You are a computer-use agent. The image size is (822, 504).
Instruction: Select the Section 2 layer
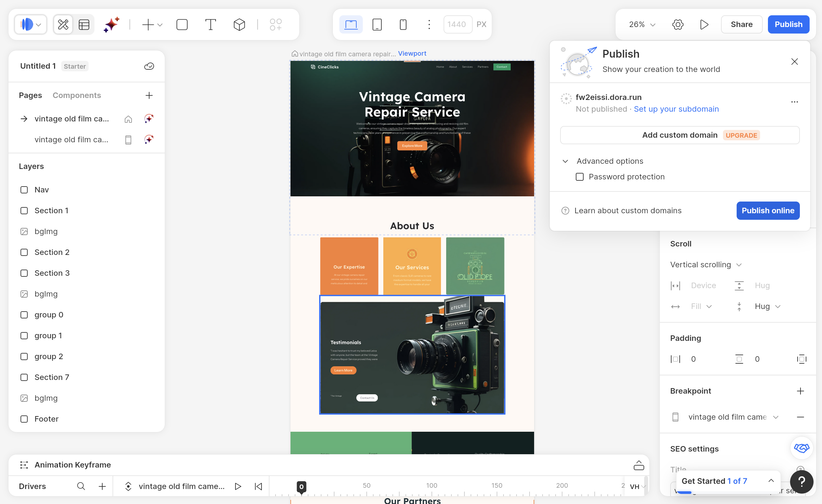pyautogui.click(x=52, y=252)
